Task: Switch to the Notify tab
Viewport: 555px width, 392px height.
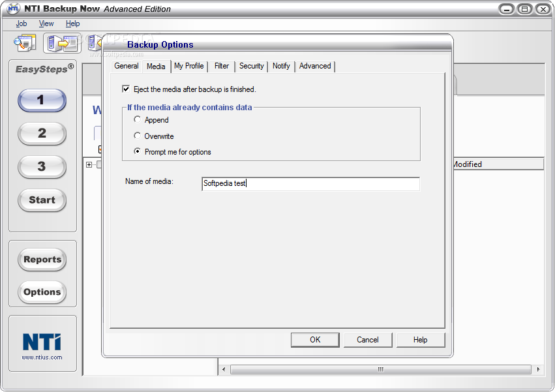Action: pos(281,66)
